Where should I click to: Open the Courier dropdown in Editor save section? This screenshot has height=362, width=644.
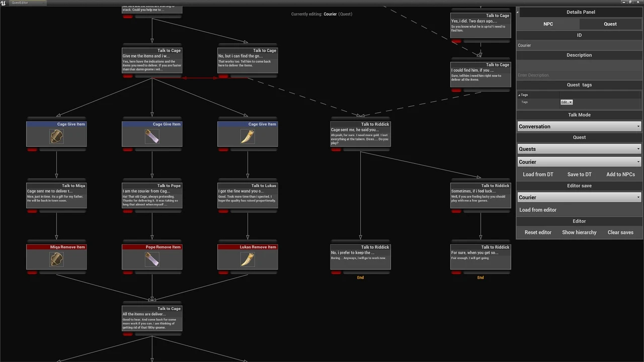click(579, 198)
